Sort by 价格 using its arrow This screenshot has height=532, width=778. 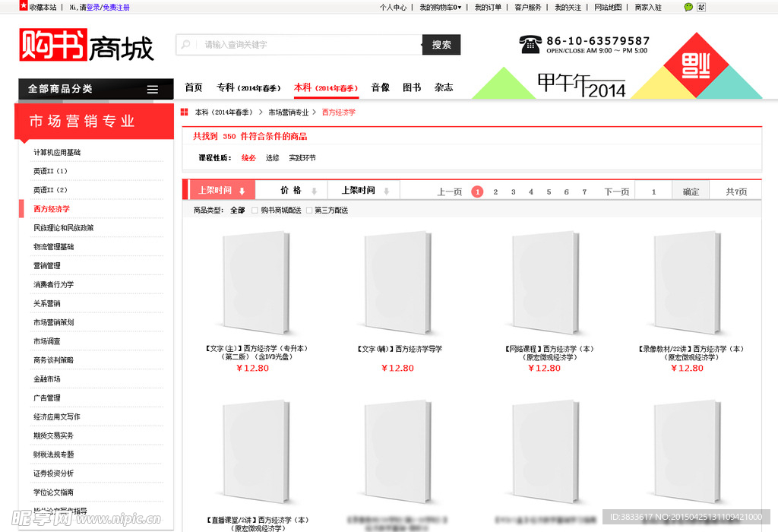click(314, 192)
